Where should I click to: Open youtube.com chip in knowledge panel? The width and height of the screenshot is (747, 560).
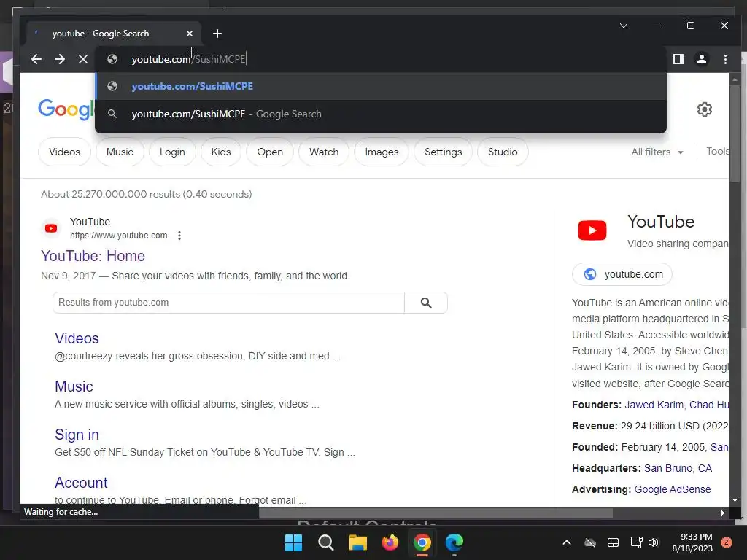[622, 274]
